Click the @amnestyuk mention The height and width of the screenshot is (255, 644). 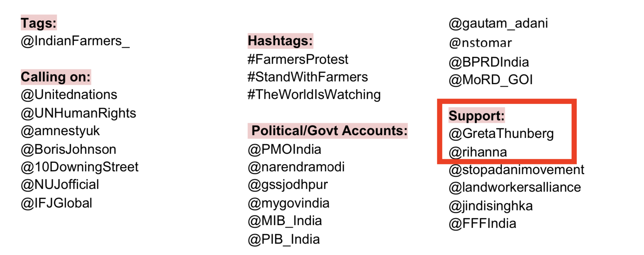(60, 131)
